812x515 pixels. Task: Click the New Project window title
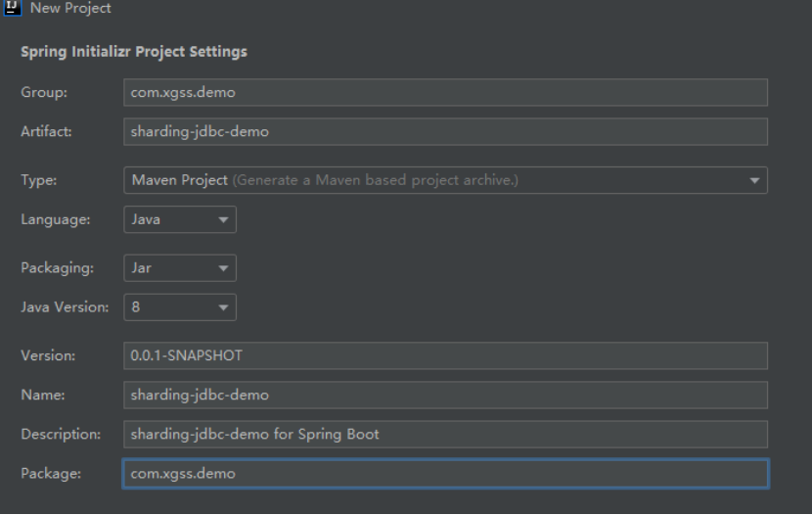[71, 8]
